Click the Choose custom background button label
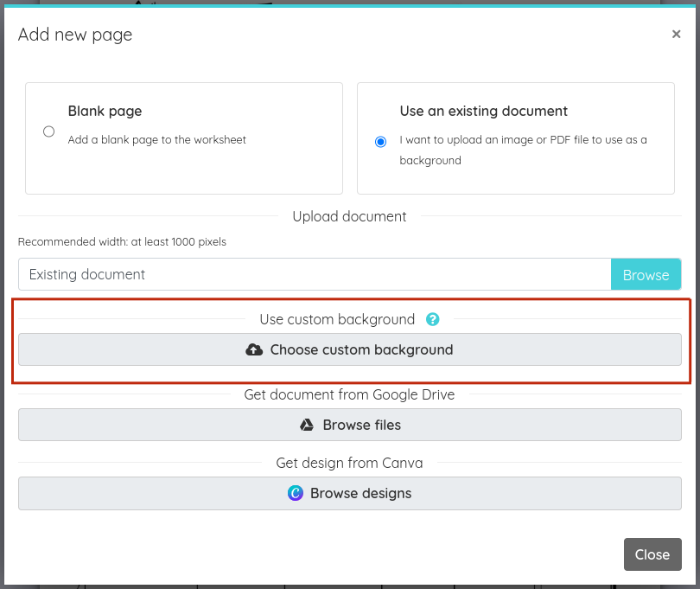The width and height of the screenshot is (700, 589). [361, 349]
